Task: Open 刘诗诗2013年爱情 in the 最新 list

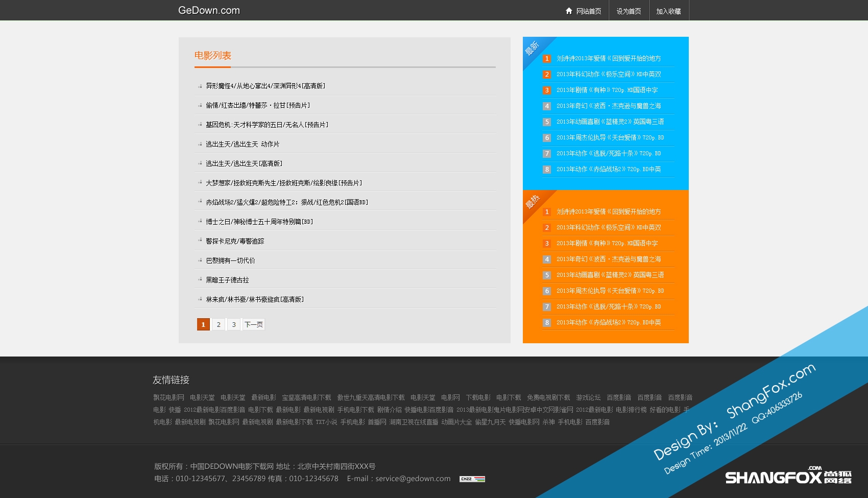Action: pos(609,59)
